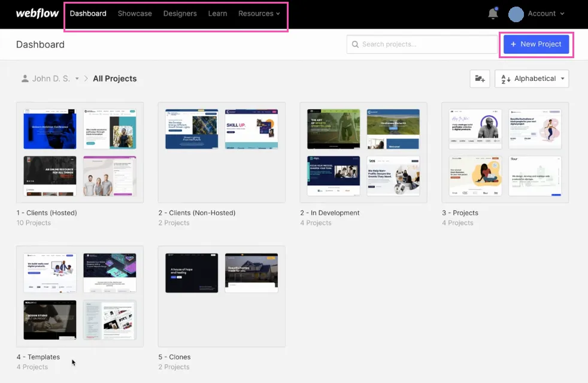Image resolution: width=588 pixels, height=383 pixels.
Task: Expand the John D. S. workspace dropdown
Action: tap(77, 79)
